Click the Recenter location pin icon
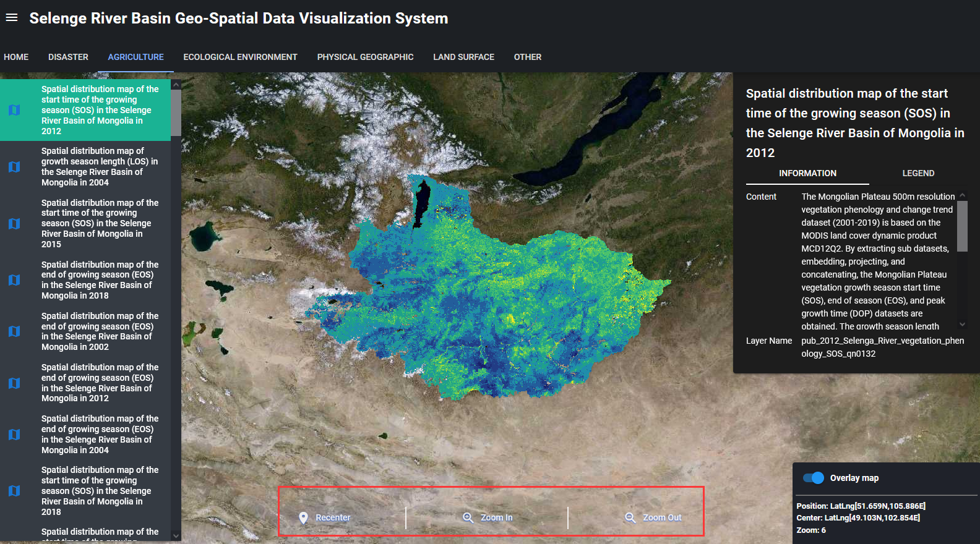The width and height of the screenshot is (980, 544). click(303, 518)
